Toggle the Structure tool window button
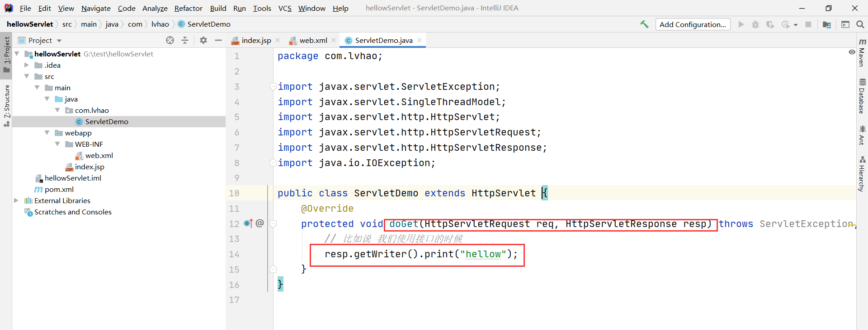 6,105
